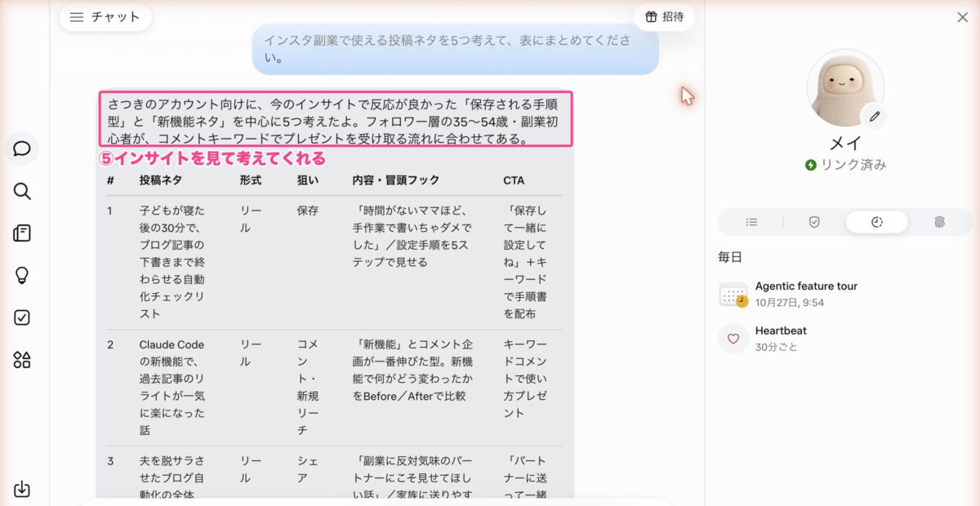Click the green bolt icon by リンク済み
This screenshot has width=980, height=506.
coord(810,165)
